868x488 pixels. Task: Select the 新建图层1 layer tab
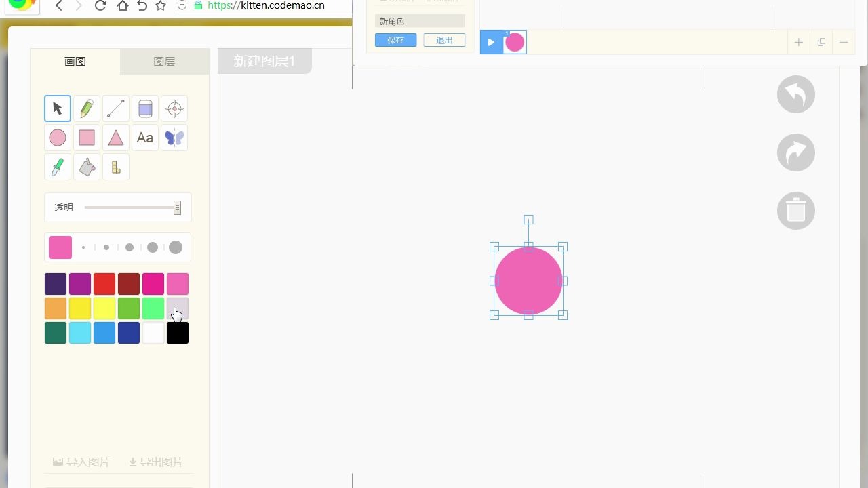(264, 61)
